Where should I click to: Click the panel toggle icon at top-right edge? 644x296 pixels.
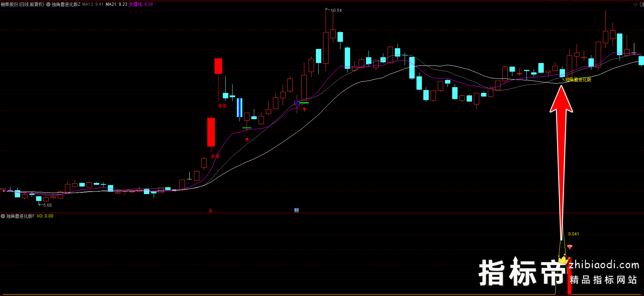click(641, 4)
